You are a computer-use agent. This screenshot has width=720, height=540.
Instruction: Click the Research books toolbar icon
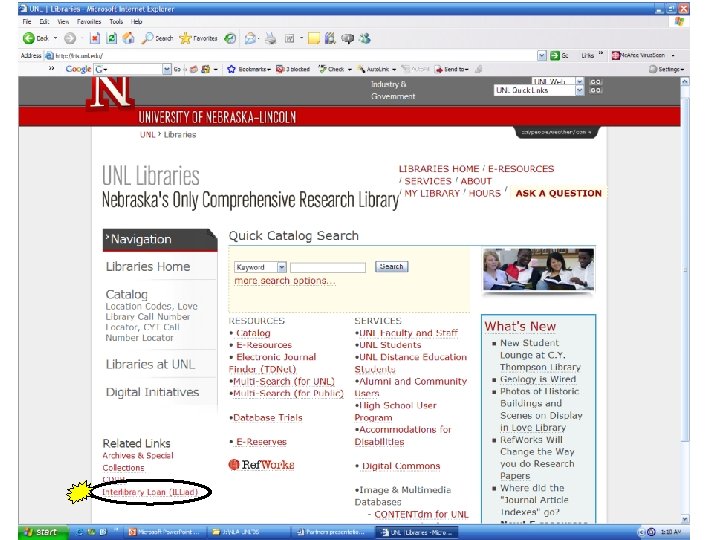click(330, 39)
